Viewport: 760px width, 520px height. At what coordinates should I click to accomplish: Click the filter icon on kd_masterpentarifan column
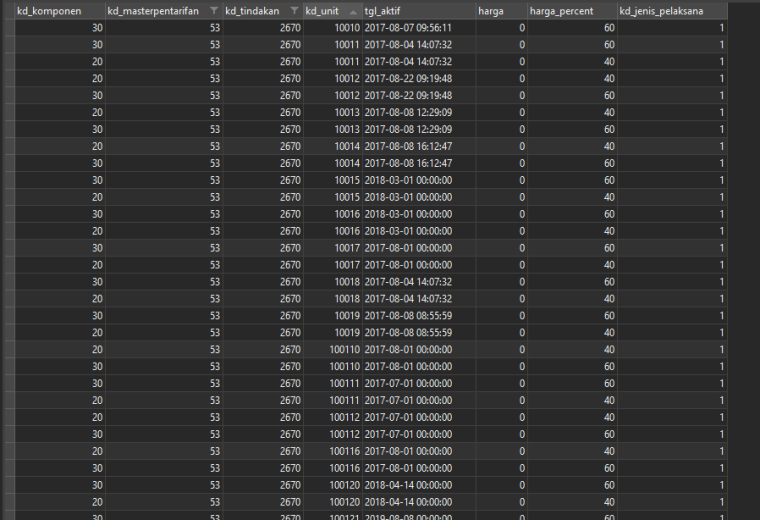(214, 11)
